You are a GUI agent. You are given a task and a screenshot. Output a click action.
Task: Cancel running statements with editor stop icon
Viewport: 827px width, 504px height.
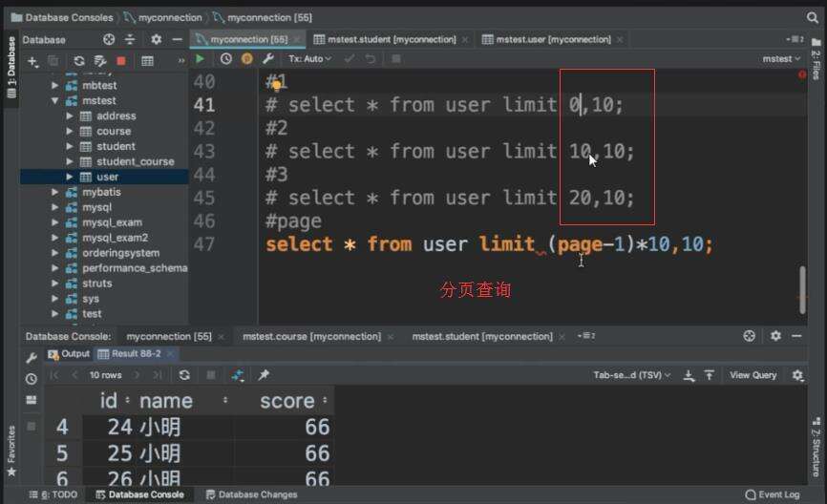click(x=396, y=59)
